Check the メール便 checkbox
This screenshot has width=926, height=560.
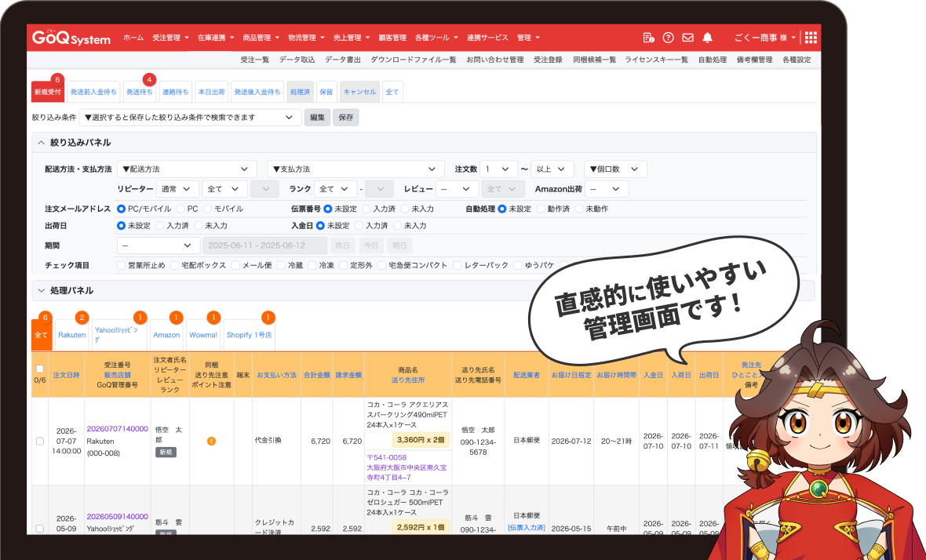(x=235, y=266)
